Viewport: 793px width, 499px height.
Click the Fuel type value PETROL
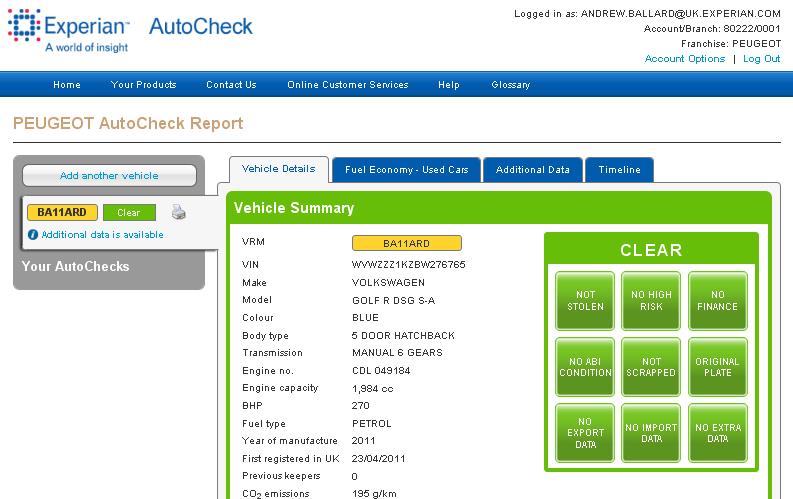pyautogui.click(x=372, y=423)
